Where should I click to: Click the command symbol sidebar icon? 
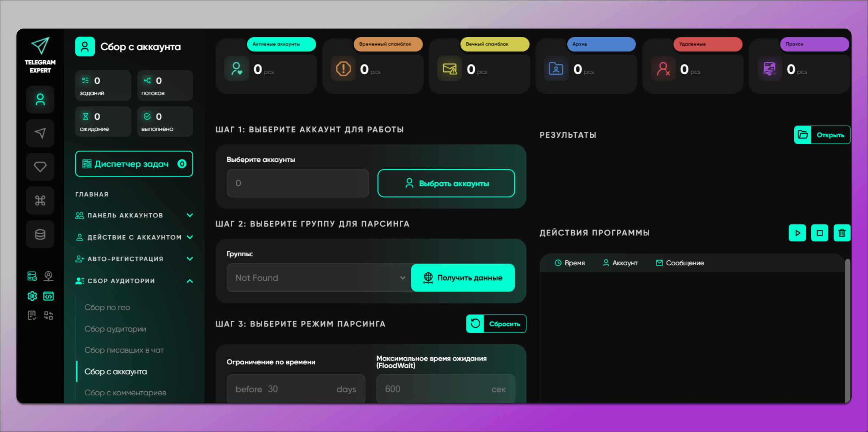(40, 201)
